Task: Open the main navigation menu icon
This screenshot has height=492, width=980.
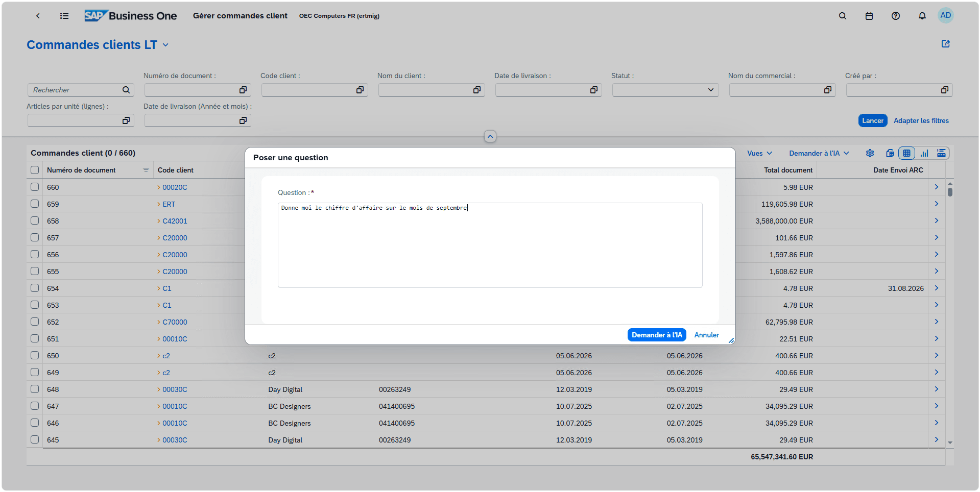Action: [x=64, y=16]
